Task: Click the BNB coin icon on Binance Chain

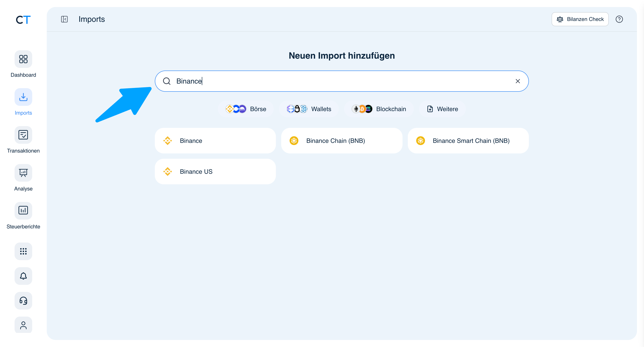Action: [x=294, y=141]
